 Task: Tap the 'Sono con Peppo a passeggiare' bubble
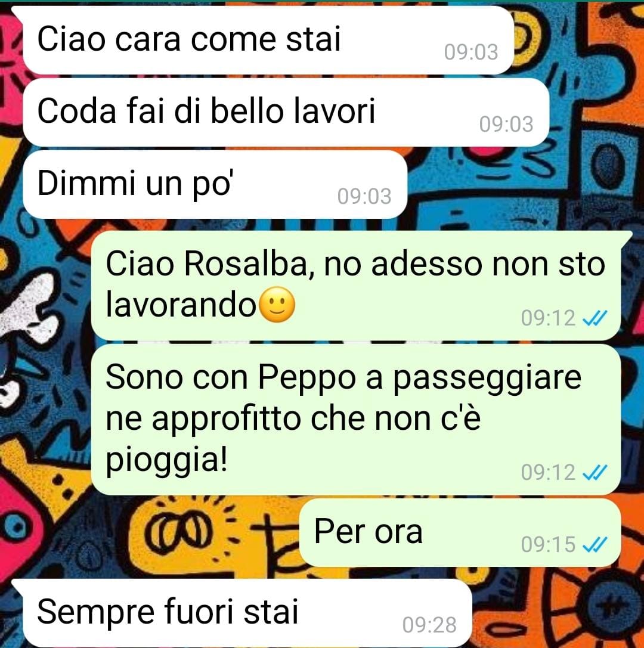(x=356, y=420)
